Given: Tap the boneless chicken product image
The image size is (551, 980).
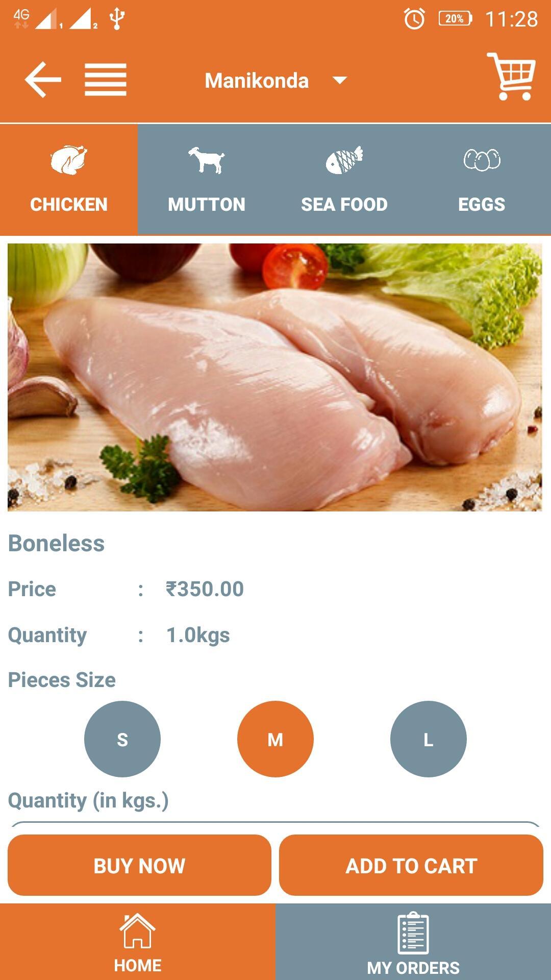Looking at the screenshot, I should [x=275, y=377].
